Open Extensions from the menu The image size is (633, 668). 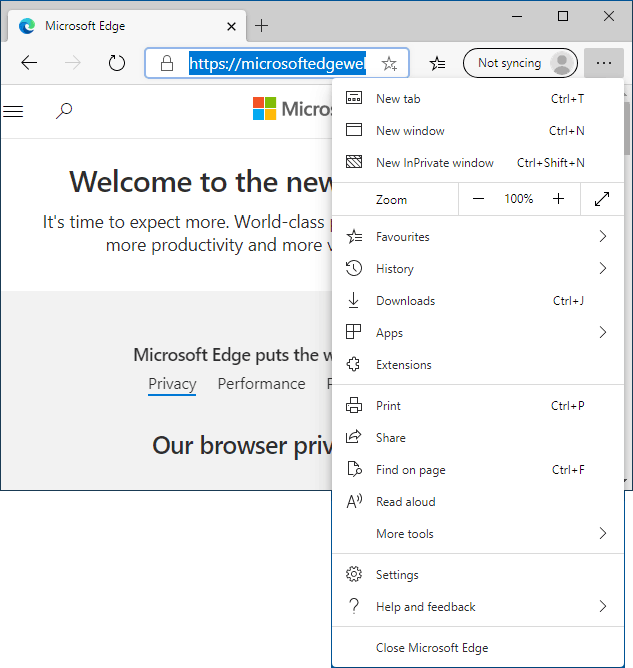(478, 365)
